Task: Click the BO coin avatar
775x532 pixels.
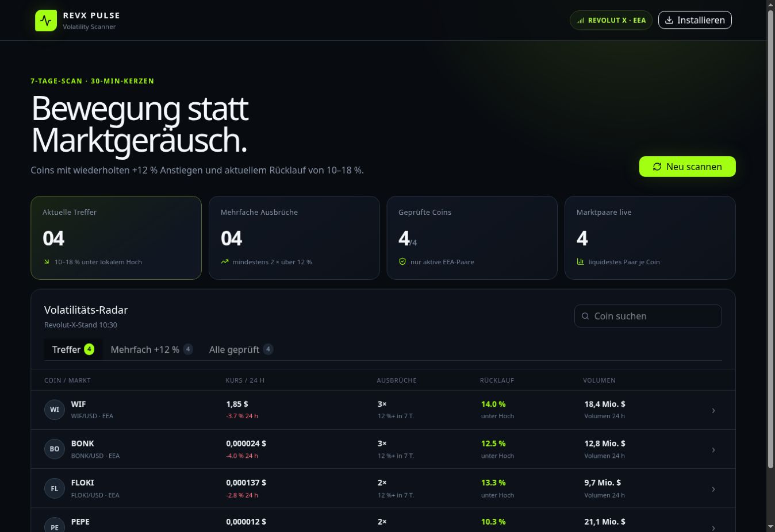Action: pyautogui.click(x=55, y=449)
